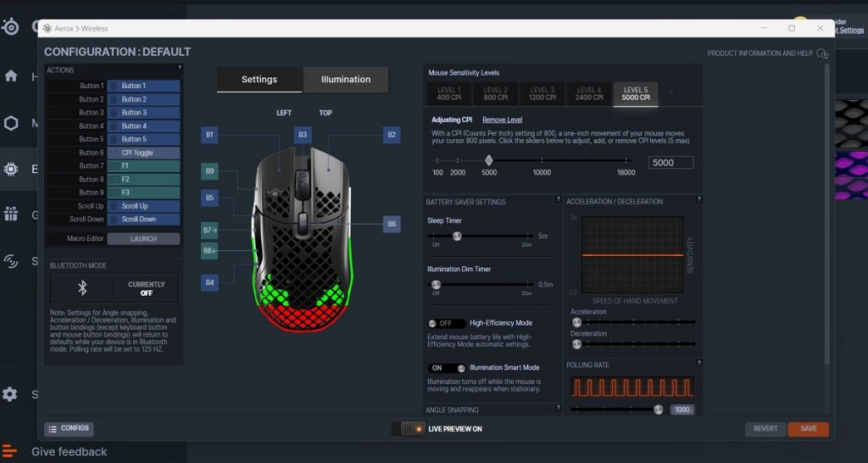The image size is (868, 463).
Task: Open Product Information and Help icon
Action: 821,53
